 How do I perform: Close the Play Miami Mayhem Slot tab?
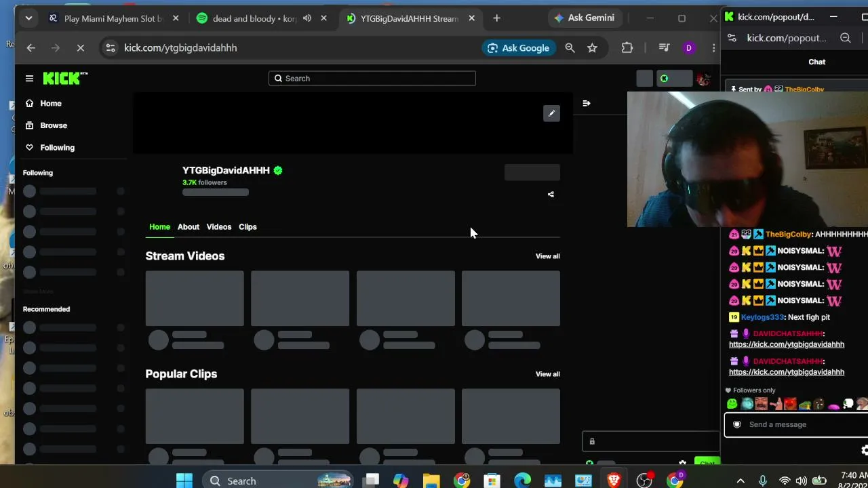175,18
